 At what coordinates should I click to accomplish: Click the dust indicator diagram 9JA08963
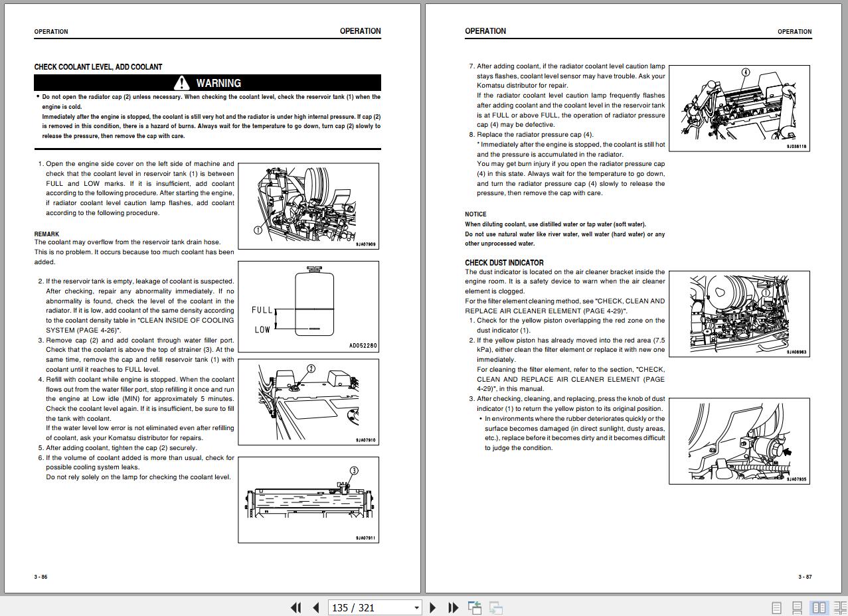click(739, 313)
